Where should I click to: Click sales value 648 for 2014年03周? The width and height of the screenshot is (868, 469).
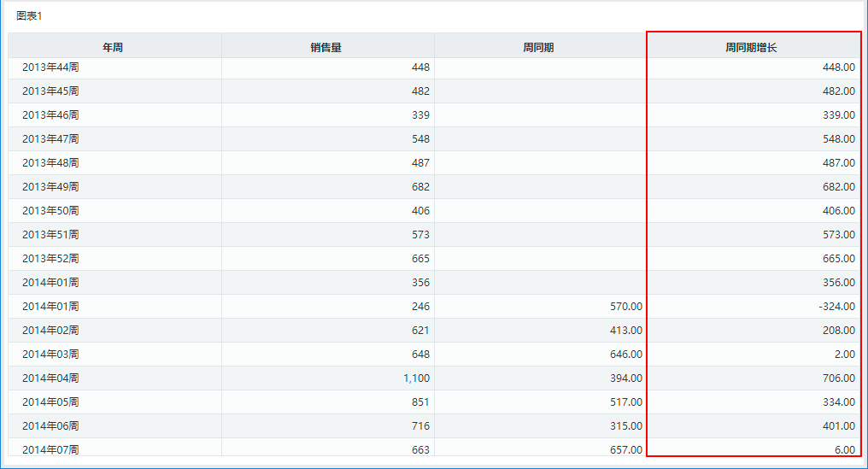click(420, 354)
